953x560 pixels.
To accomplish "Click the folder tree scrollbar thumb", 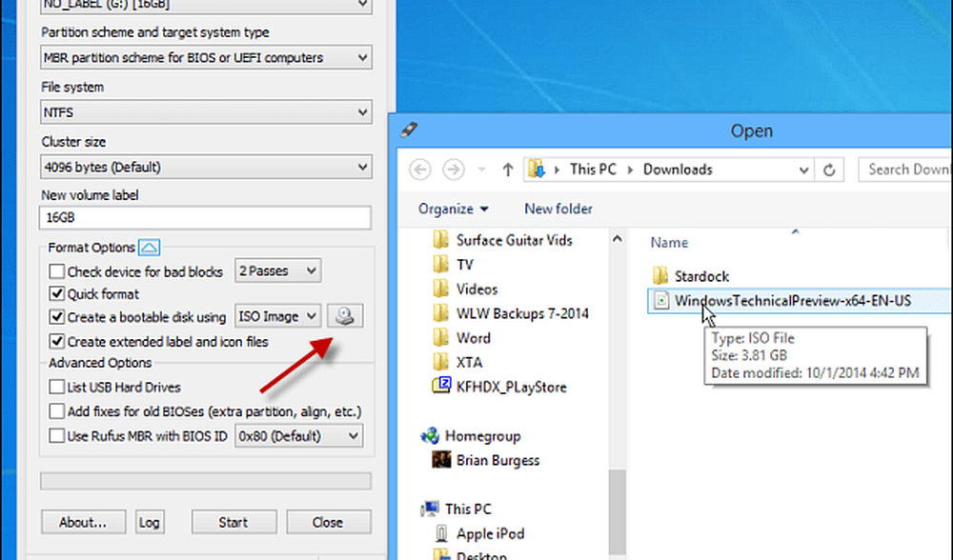I will (x=617, y=513).
